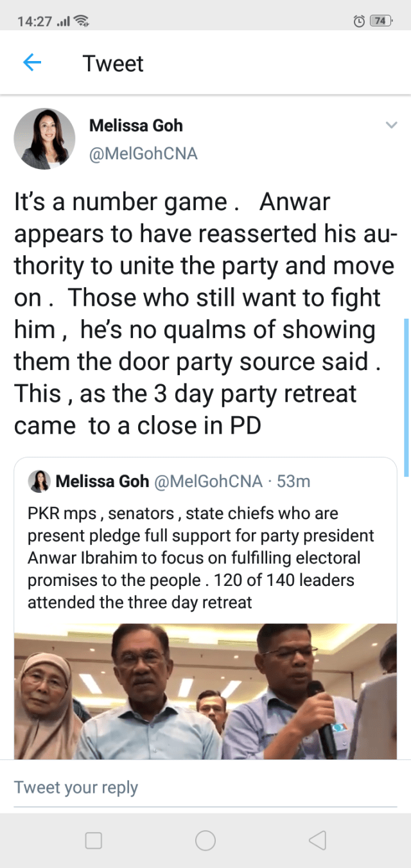411x868 pixels.
Task: Tap the blue scrollbar on right edge
Action: click(x=406, y=397)
